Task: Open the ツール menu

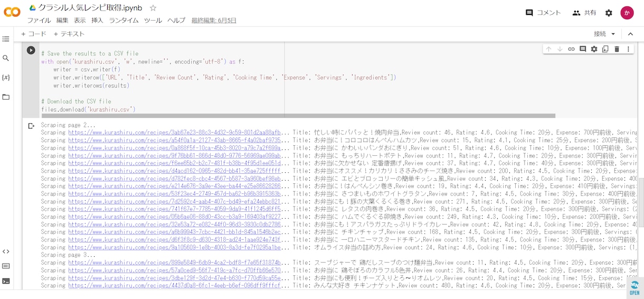Action: pos(153,21)
